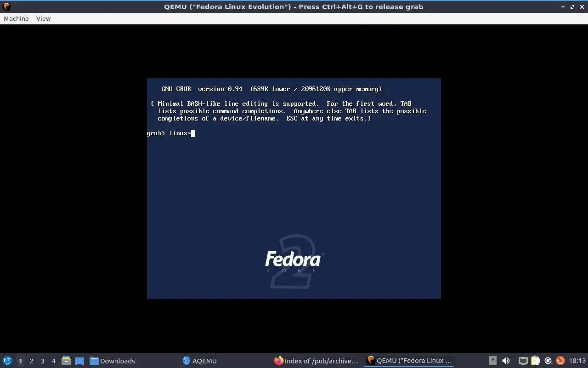Open the sync status tray icon

[x=548, y=361]
